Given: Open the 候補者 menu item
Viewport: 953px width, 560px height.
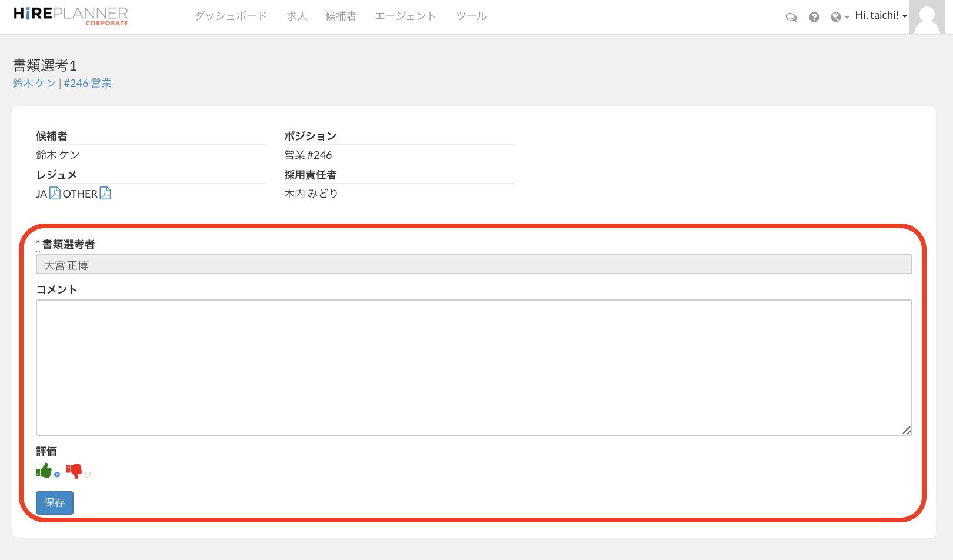Looking at the screenshot, I should [341, 16].
